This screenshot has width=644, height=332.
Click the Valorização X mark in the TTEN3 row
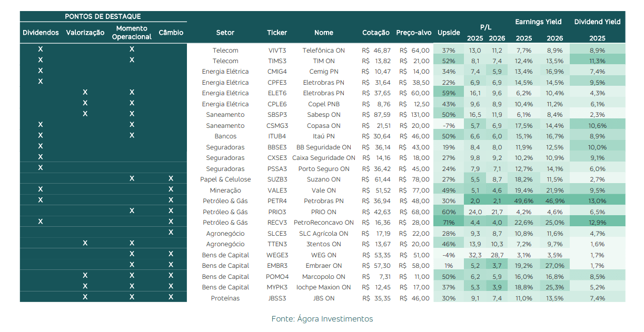tap(85, 243)
